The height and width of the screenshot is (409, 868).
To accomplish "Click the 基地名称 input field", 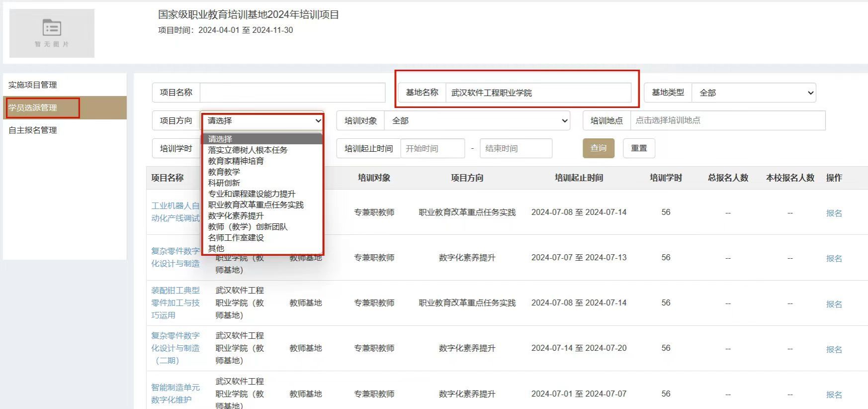I will pos(538,93).
